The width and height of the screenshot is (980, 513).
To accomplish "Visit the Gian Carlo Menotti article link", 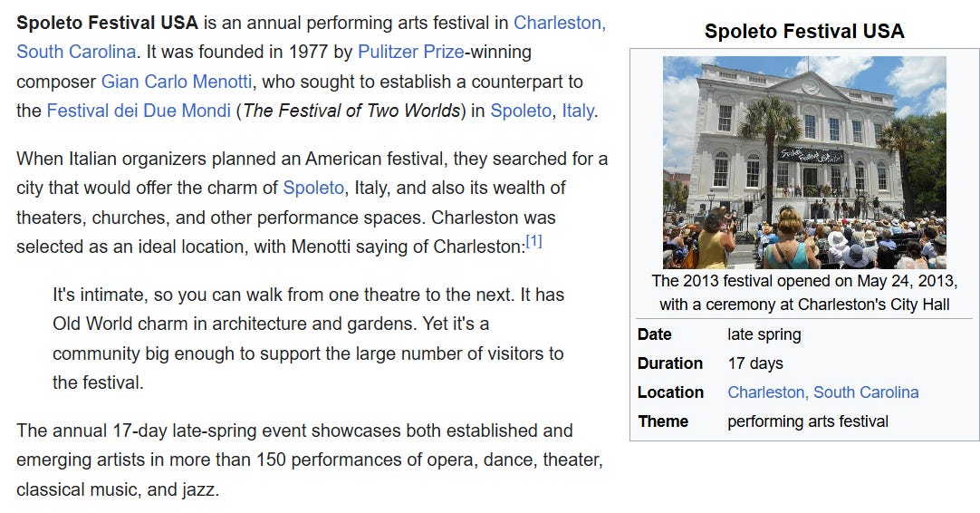I will point(177,82).
